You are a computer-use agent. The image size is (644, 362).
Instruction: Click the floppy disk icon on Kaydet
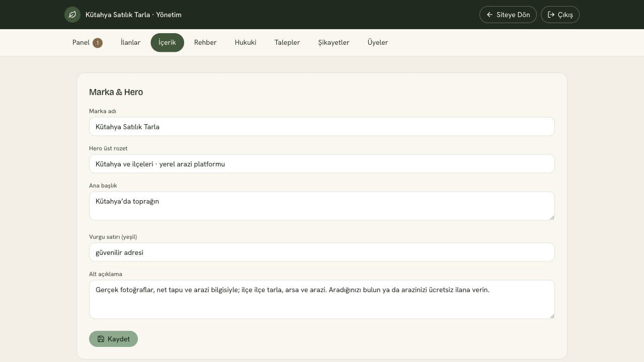[x=101, y=339]
